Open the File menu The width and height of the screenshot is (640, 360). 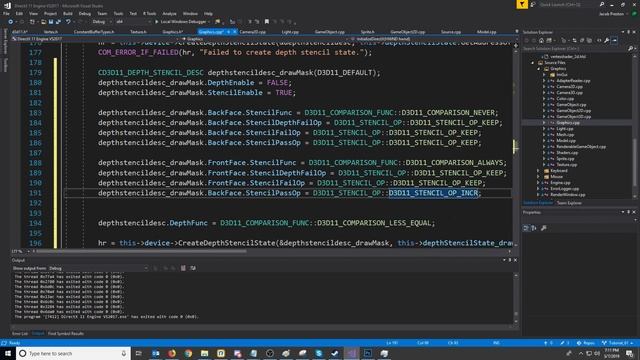pos(7,13)
